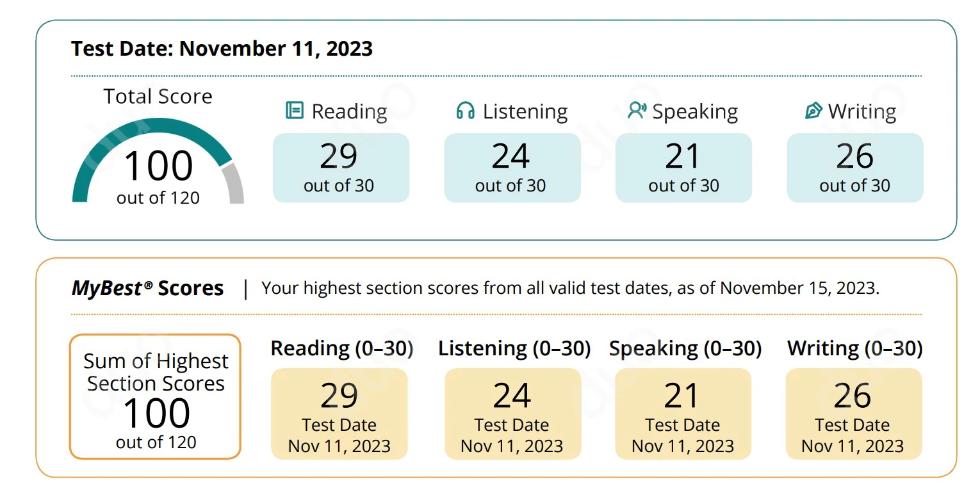Image resolution: width=980 pixels, height=484 pixels.
Task: Click the MyBest Scores heading
Action: pos(147,288)
